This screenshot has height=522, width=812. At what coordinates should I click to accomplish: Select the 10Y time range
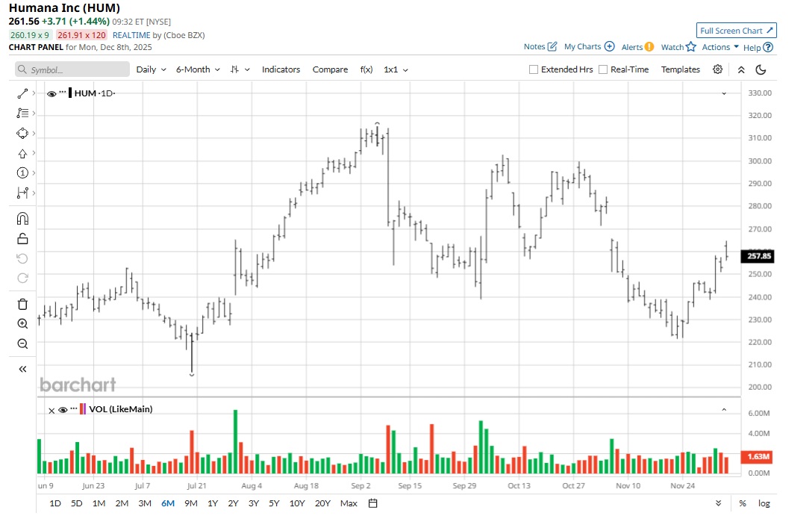(297, 503)
